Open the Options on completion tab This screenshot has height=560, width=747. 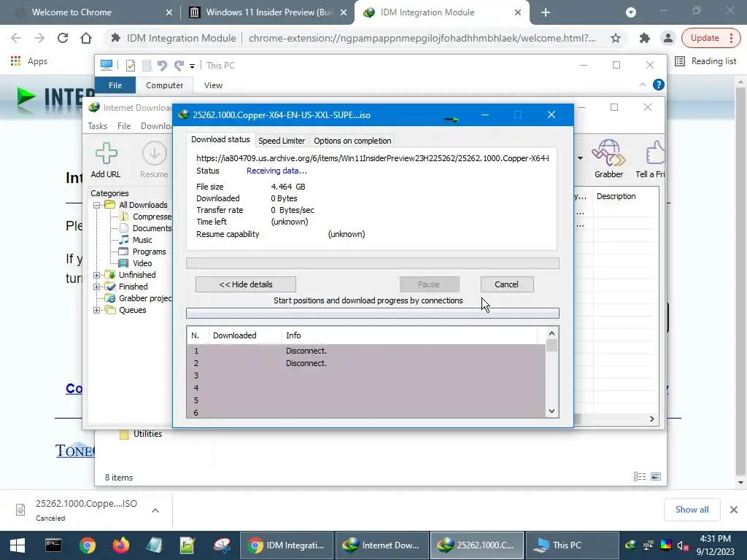pos(352,141)
